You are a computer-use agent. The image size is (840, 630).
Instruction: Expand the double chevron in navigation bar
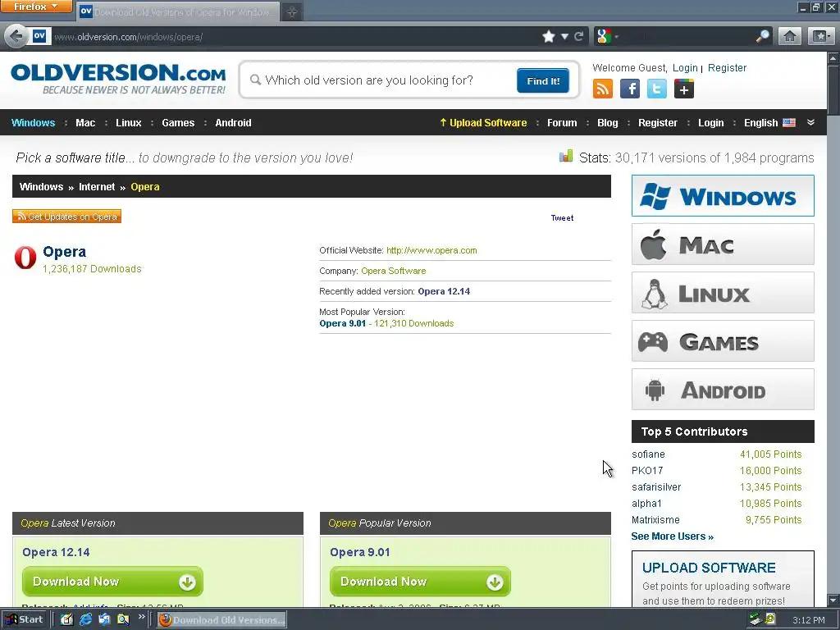(811, 123)
